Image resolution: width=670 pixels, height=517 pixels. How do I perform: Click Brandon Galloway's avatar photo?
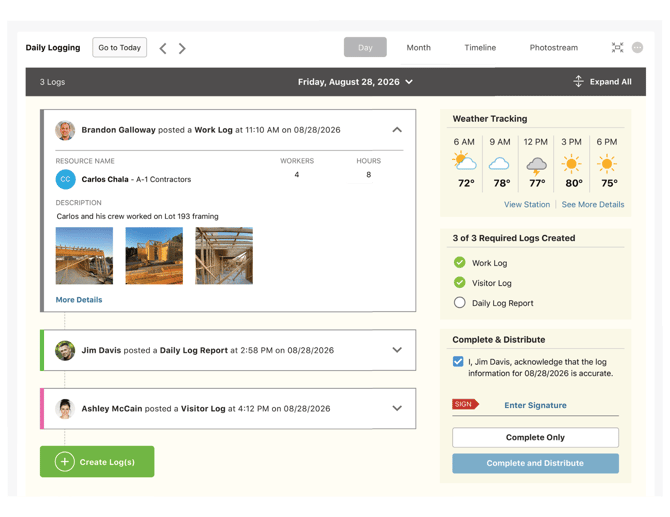(x=65, y=130)
